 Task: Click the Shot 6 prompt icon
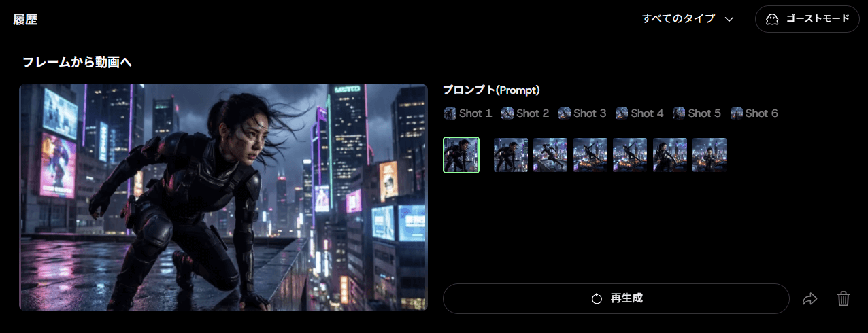736,113
